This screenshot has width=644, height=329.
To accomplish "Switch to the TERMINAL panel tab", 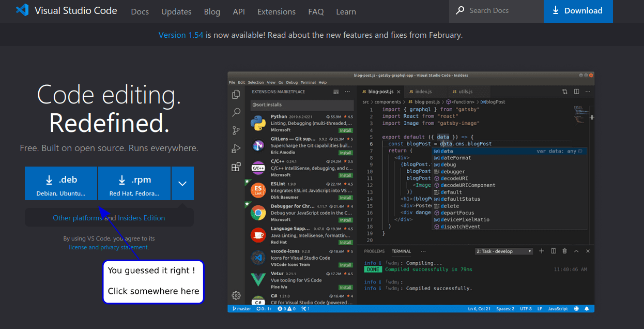I will pyautogui.click(x=401, y=251).
